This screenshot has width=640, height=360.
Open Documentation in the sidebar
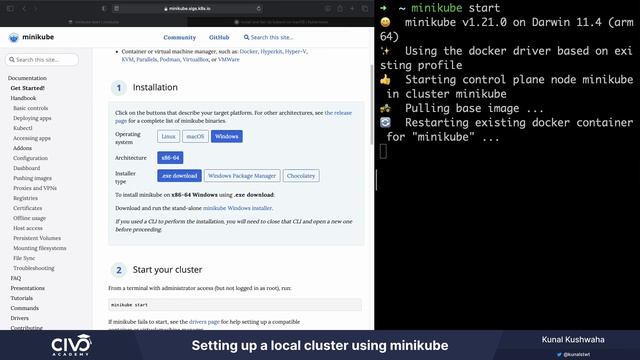pyautogui.click(x=27, y=78)
